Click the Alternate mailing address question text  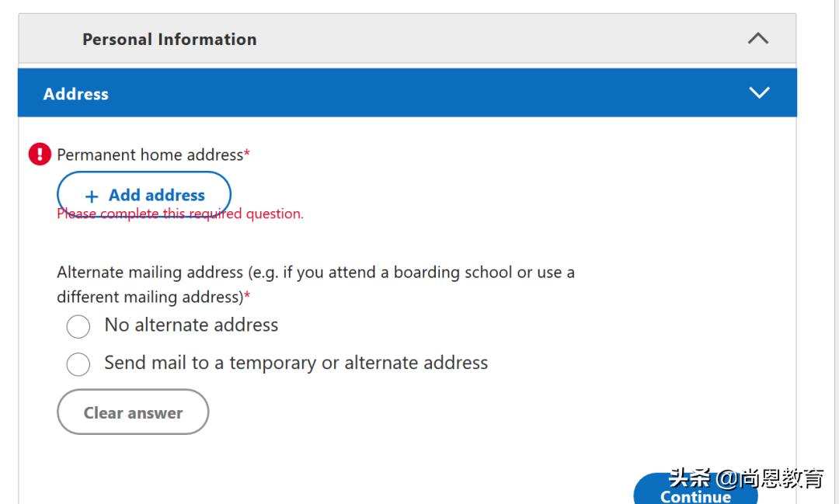315,273
